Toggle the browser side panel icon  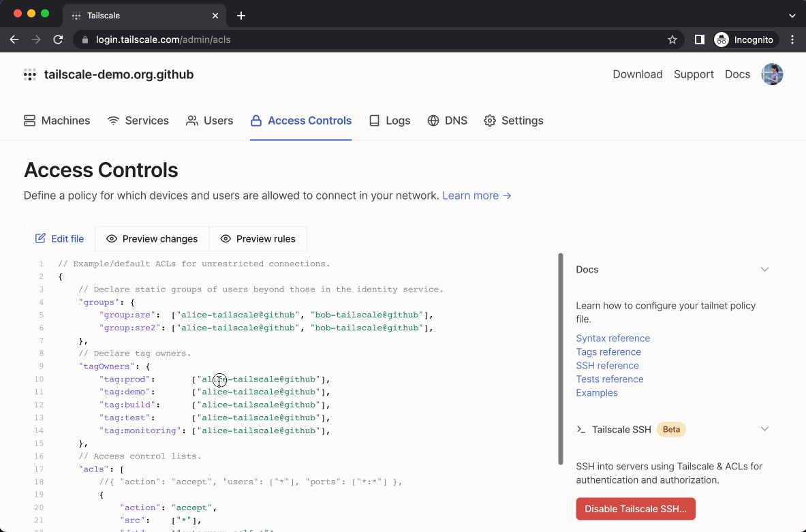coord(700,40)
